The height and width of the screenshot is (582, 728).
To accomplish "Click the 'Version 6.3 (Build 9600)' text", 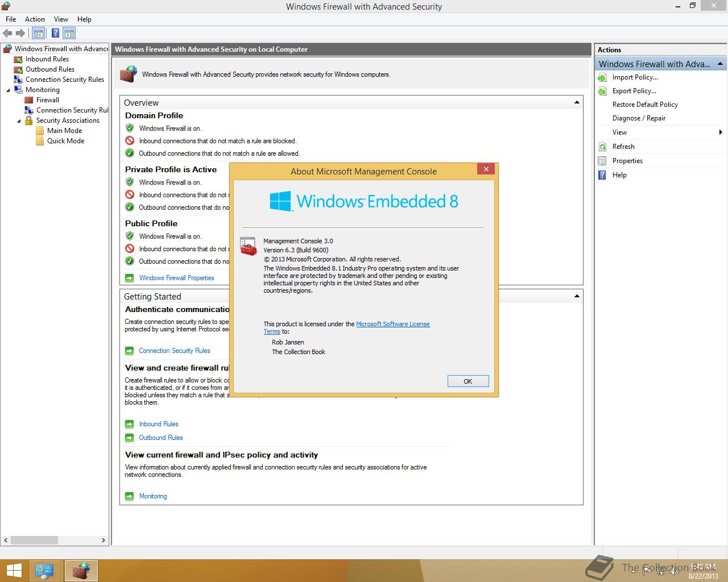I will (296, 250).
